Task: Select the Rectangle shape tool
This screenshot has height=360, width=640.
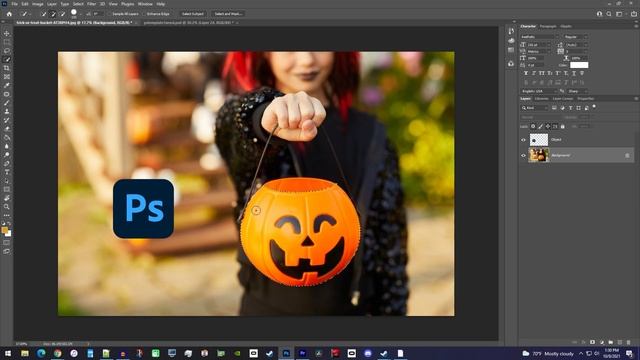Action: pyautogui.click(x=7, y=189)
